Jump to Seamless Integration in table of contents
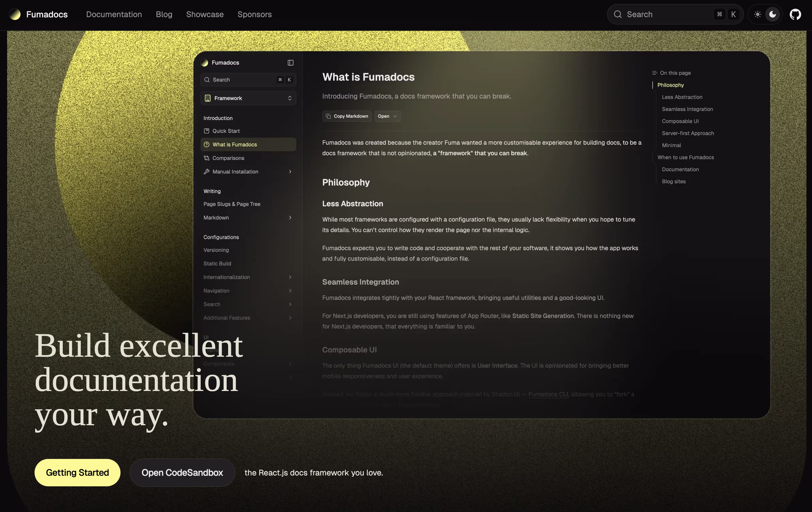Viewport: 812px width, 512px height. [687, 109]
